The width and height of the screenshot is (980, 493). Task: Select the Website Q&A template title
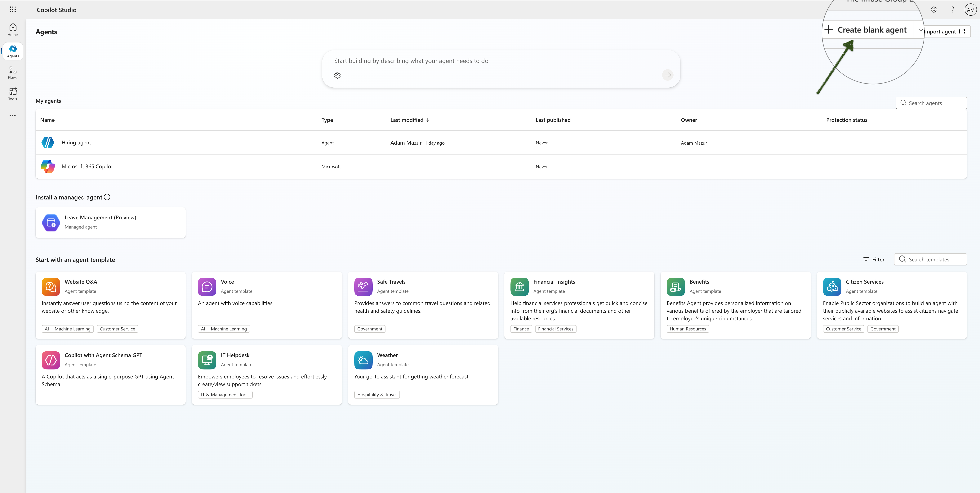tap(81, 282)
